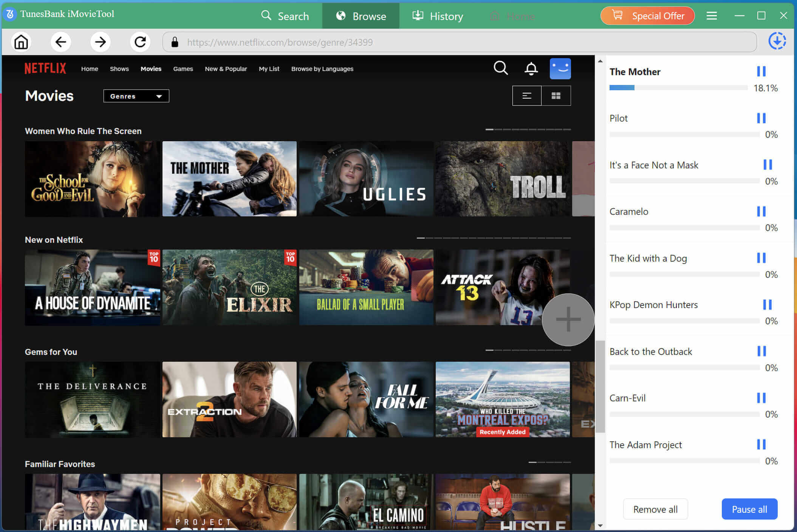Open the download queue circular arrow icon

pyautogui.click(x=777, y=41)
